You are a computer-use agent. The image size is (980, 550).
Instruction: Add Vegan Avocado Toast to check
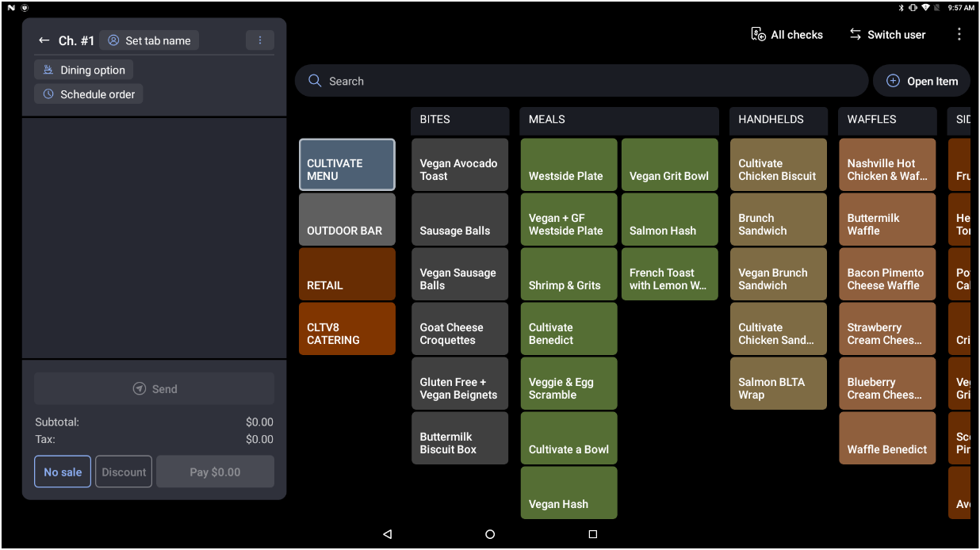[x=459, y=165]
